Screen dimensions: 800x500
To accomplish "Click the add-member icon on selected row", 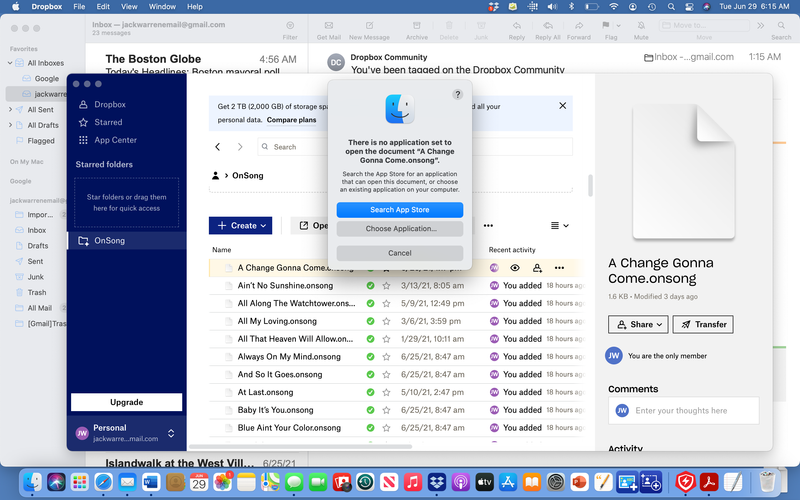I will (x=537, y=268).
